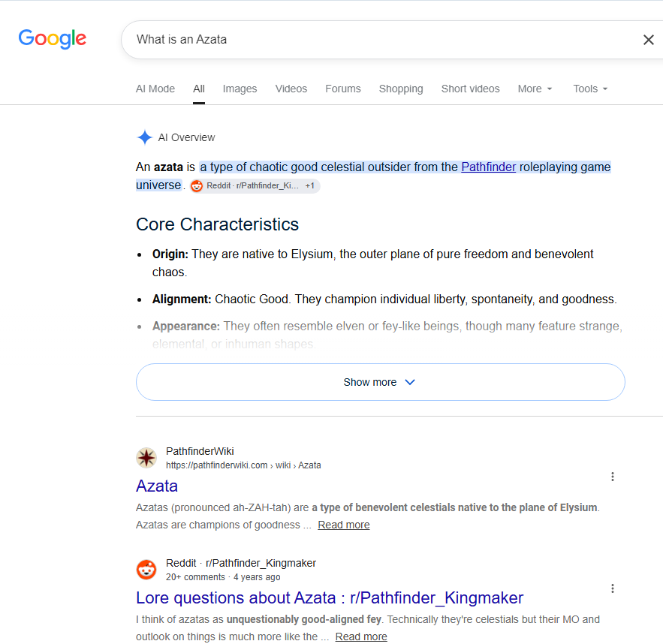Expand AI Overview with Show more
The width and height of the screenshot is (663, 644).
click(380, 382)
